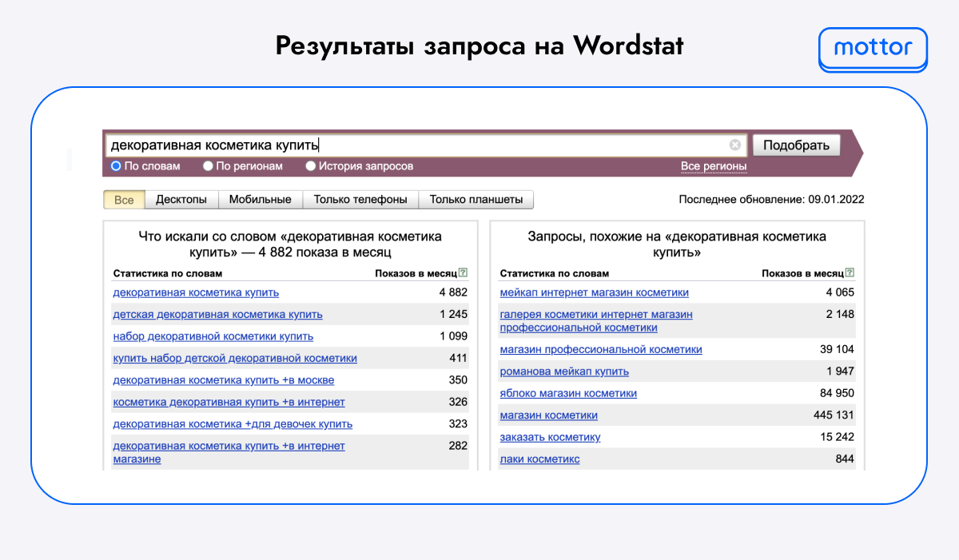Click the value '445 131' in the right table
Viewport: 959px width, 560px height.
pos(834,415)
